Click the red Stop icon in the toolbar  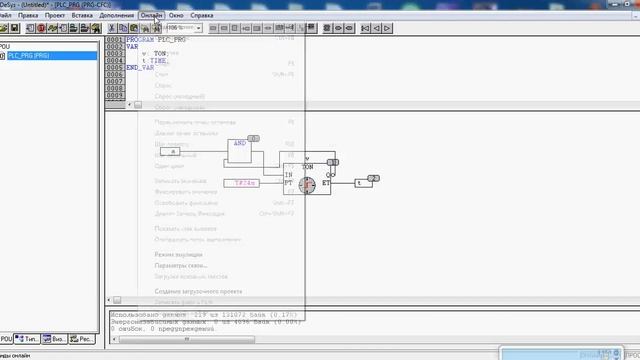tap(41, 28)
